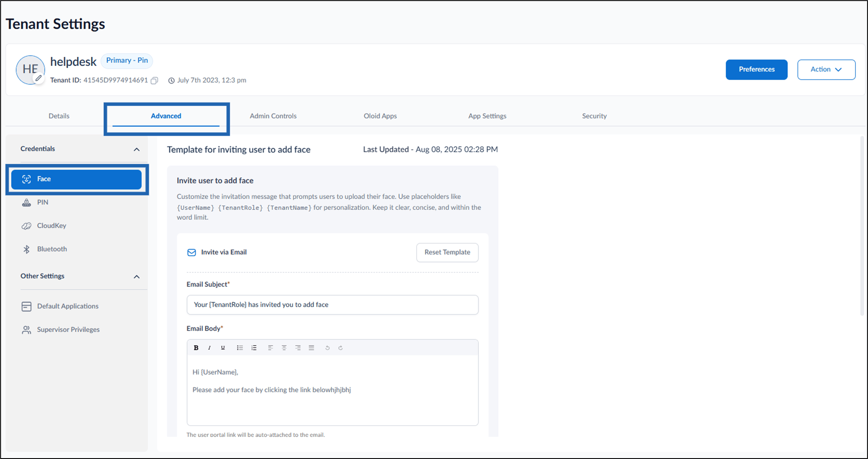
Task: Click the 'helpdesk' tenant name
Action: [x=73, y=62]
